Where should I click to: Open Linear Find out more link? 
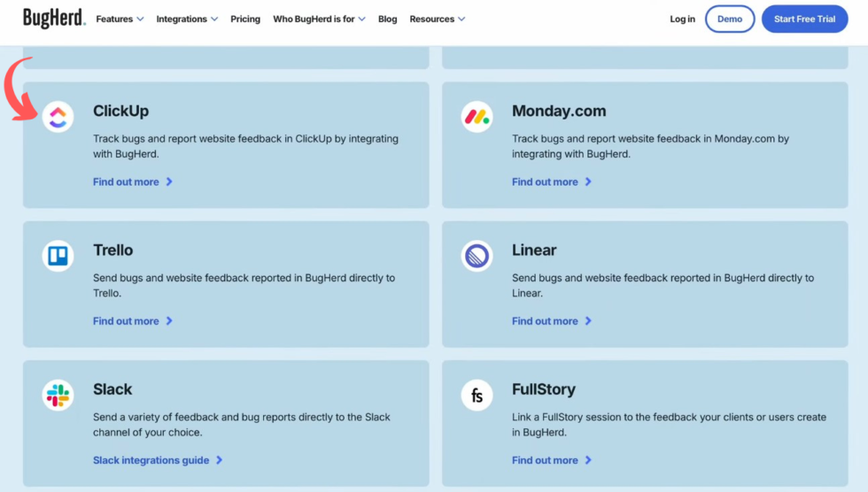click(546, 321)
